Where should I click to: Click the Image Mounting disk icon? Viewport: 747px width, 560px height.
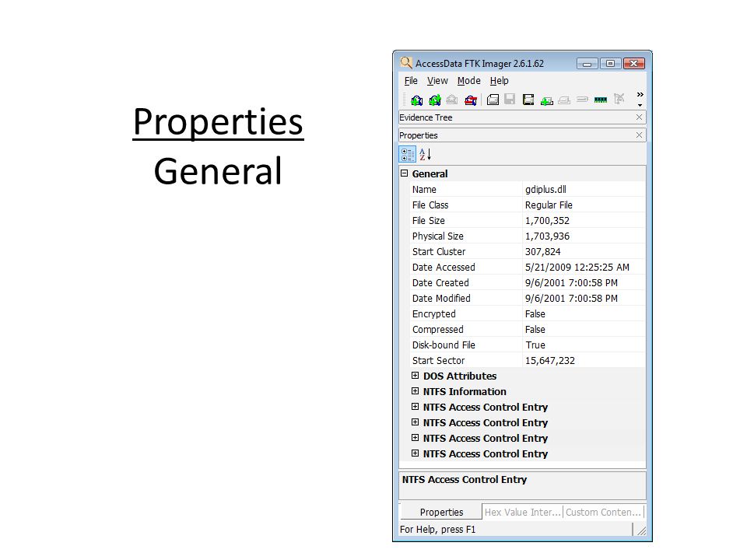tap(528, 100)
